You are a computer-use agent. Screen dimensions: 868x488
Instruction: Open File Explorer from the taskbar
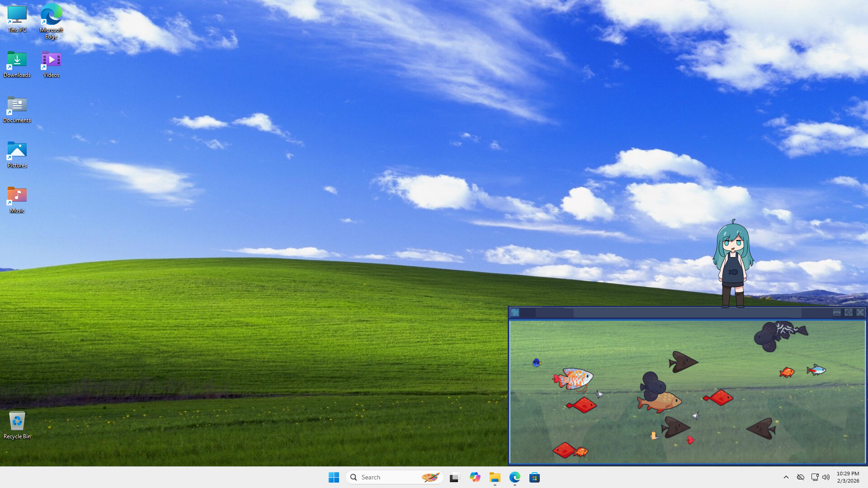(495, 477)
